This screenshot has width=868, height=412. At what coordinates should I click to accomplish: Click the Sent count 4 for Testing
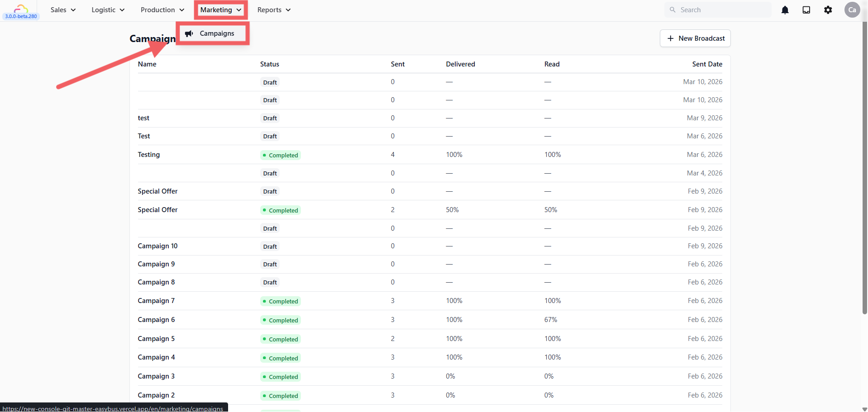(393, 155)
